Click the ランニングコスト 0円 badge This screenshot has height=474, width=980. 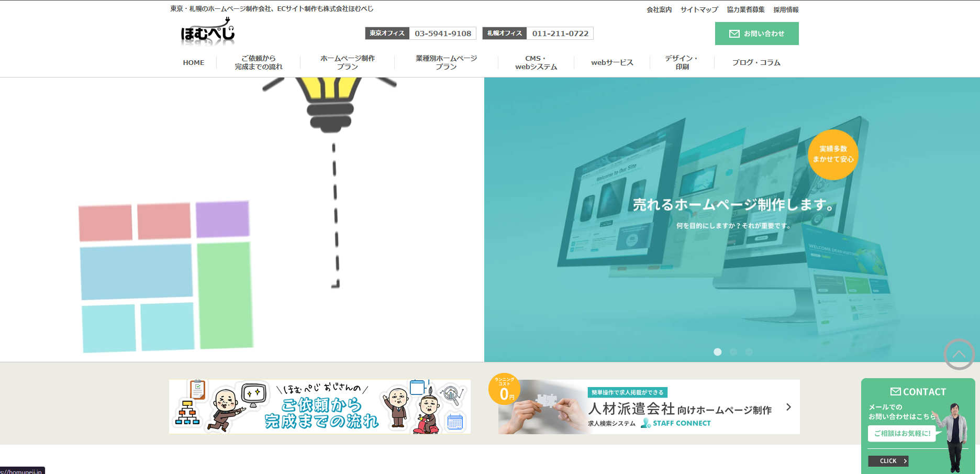pyautogui.click(x=504, y=389)
